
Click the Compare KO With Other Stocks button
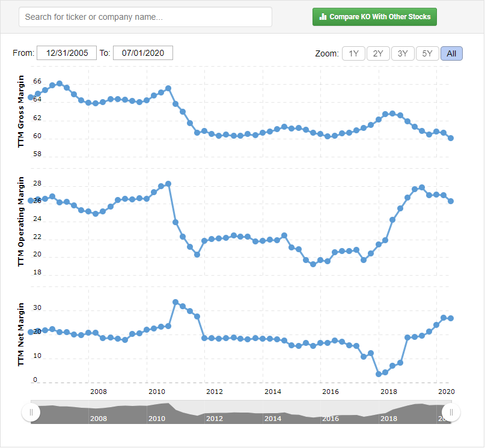tap(374, 17)
